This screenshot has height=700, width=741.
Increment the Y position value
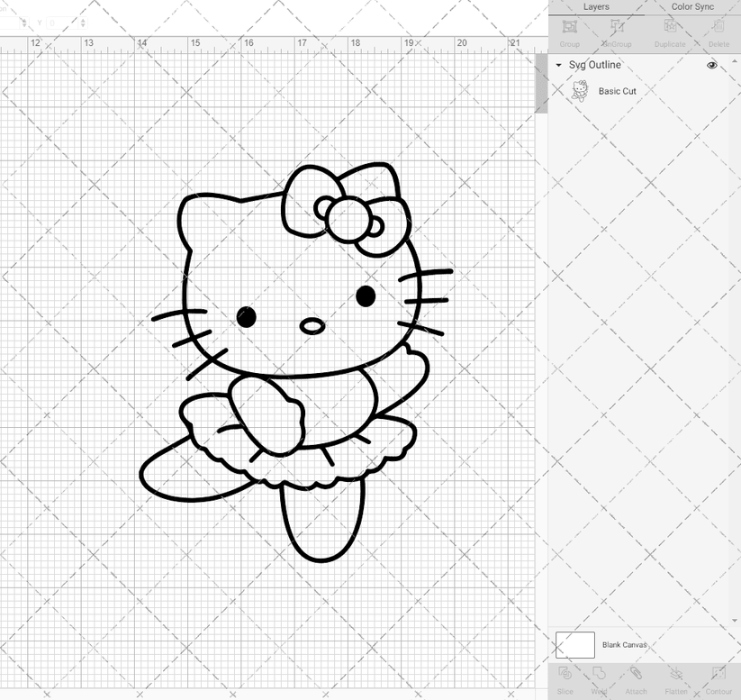pos(83,20)
